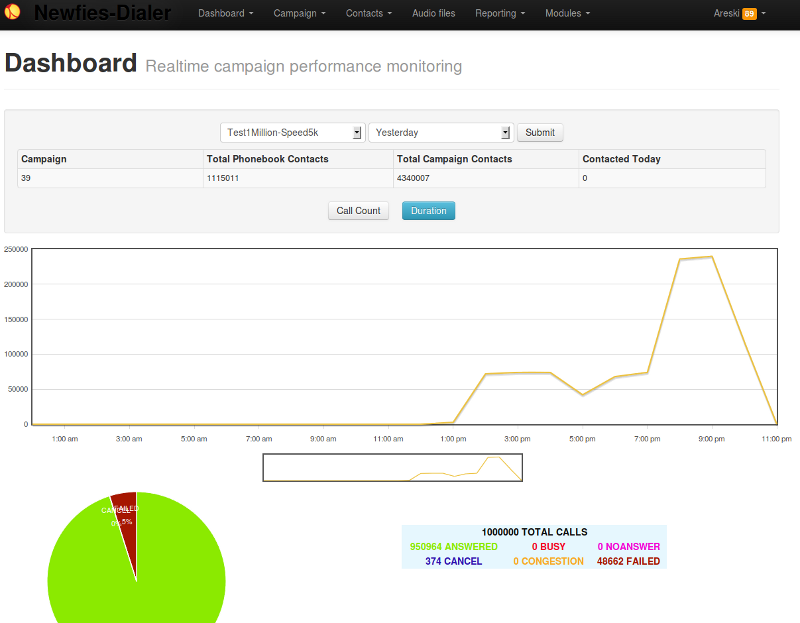Click the Newfies-Dialer brand title link
Image resolution: width=800 pixels, height=623 pixels.
pos(102,13)
